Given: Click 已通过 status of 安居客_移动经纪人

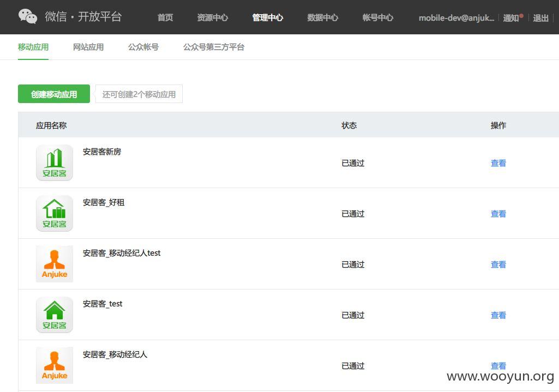Looking at the screenshot, I should click(353, 366).
